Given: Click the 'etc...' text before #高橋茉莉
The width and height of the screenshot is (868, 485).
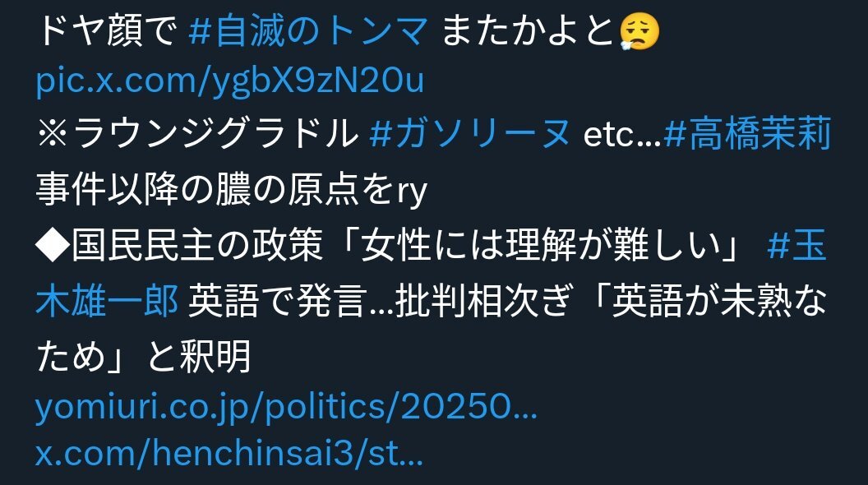Looking at the screenshot, I should (622, 135).
